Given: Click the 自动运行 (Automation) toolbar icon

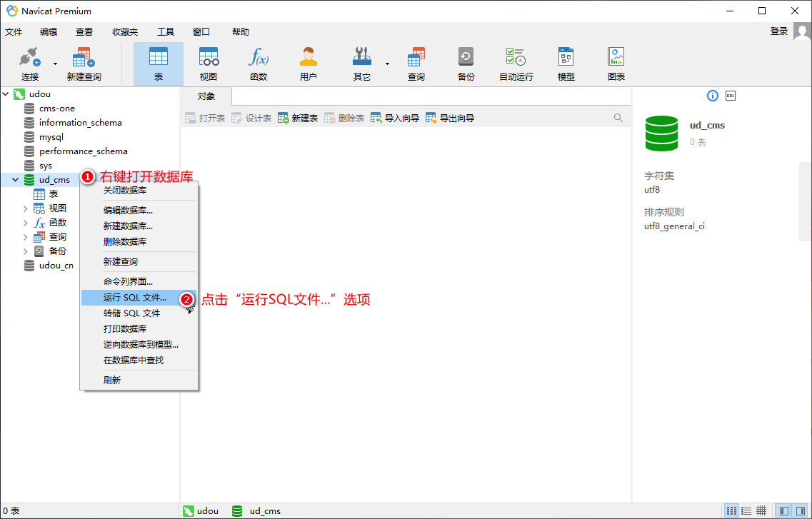Looking at the screenshot, I should [x=516, y=64].
